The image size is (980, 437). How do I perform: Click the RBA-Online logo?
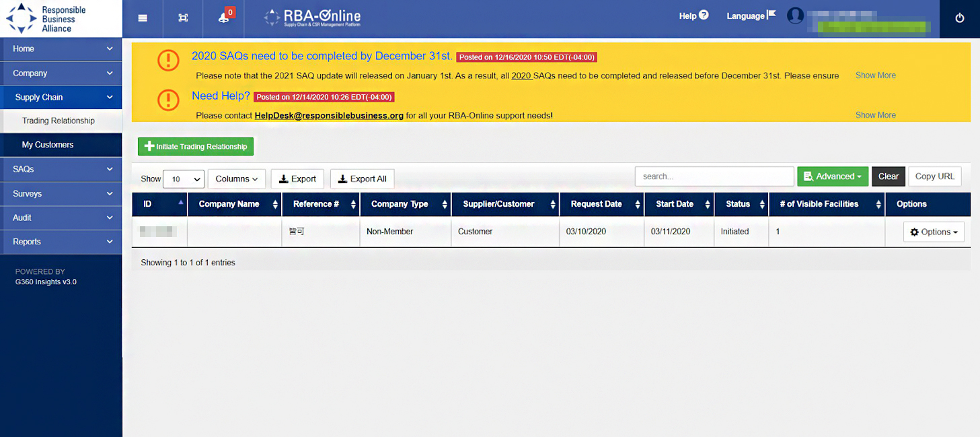313,17
